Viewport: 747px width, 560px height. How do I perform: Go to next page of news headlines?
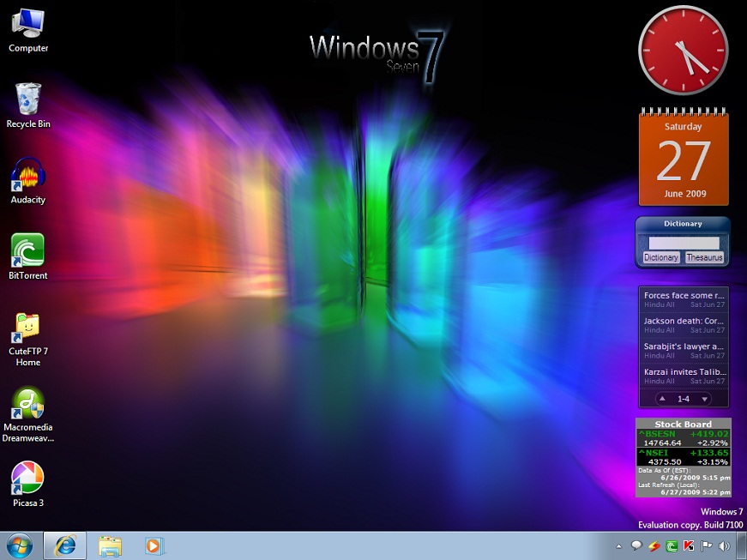coord(705,399)
